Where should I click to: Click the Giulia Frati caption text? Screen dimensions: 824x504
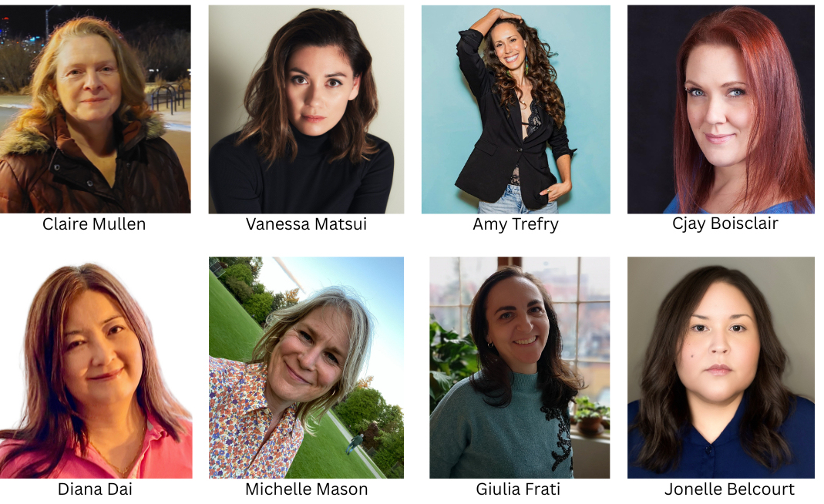[518, 489]
